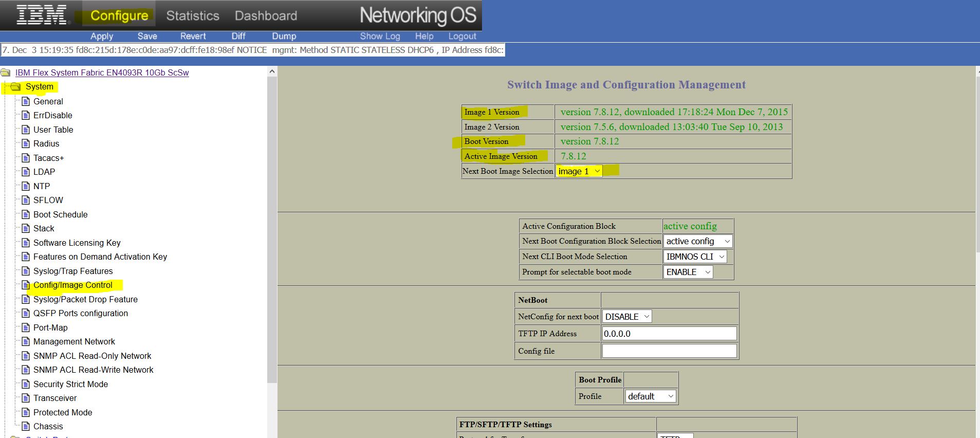The height and width of the screenshot is (438, 980).
Task: Open the Transceiver page
Action: coord(55,398)
